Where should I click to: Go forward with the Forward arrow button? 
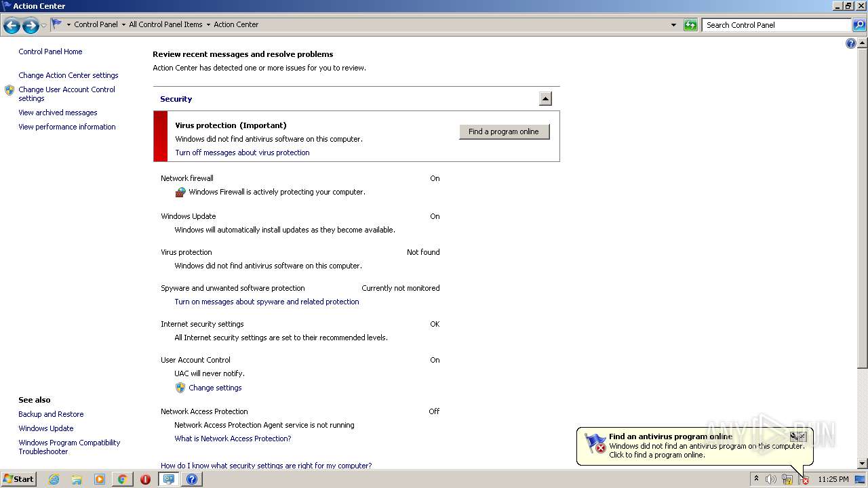(x=31, y=26)
